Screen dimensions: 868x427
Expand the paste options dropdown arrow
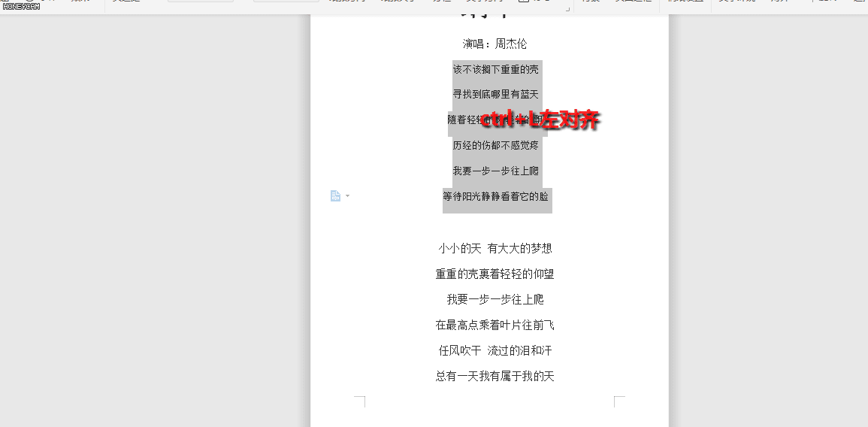point(347,195)
